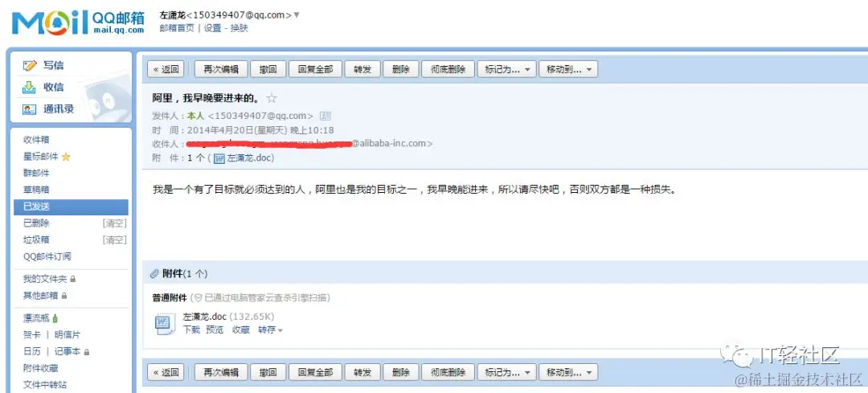Click 清空 next to 垃圾箱
The width and height of the screenshot is (868, 393).
[x=115, y=239]
